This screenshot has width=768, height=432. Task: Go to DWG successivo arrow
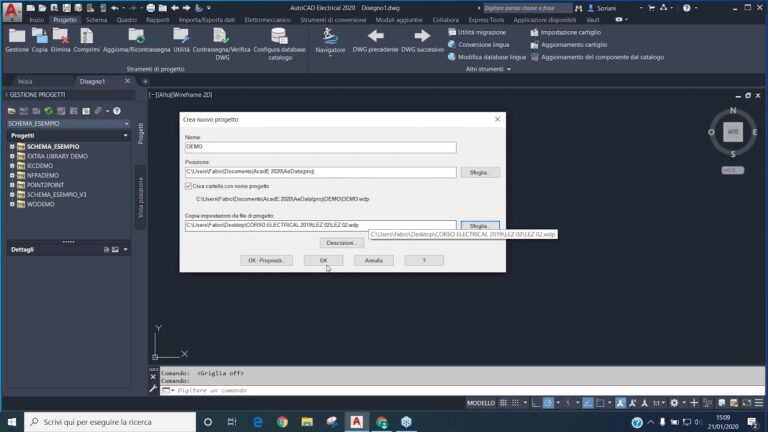click(x=422, y=37)
